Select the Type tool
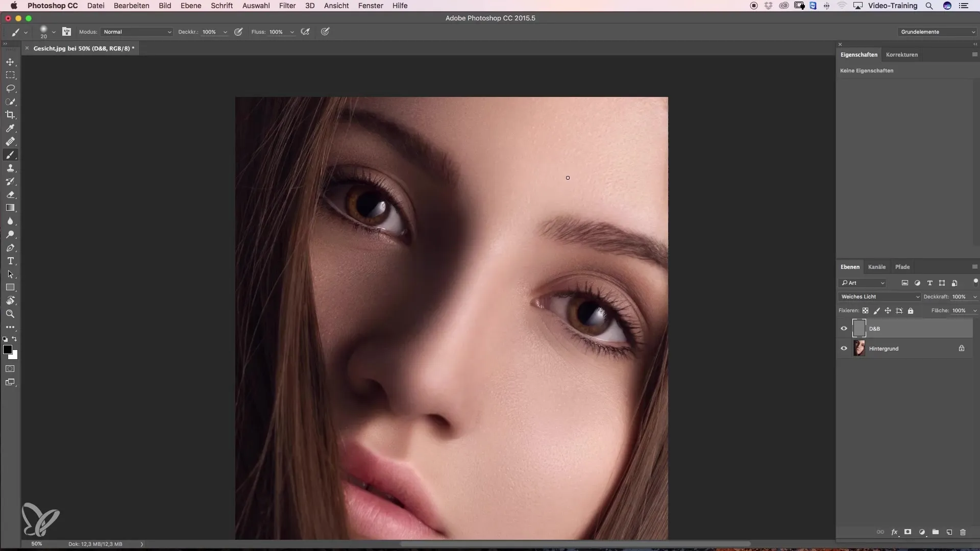Image resolution: width=980 pixels, height=551 pixels. pyautogui.click(x=10, y=261)
